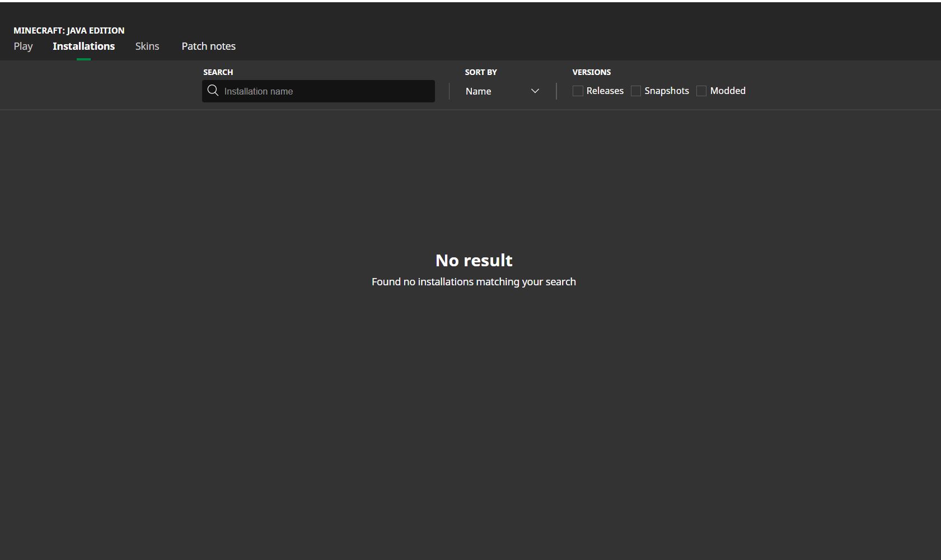Enable the Snapshots checkbox

tap(636, 91)
